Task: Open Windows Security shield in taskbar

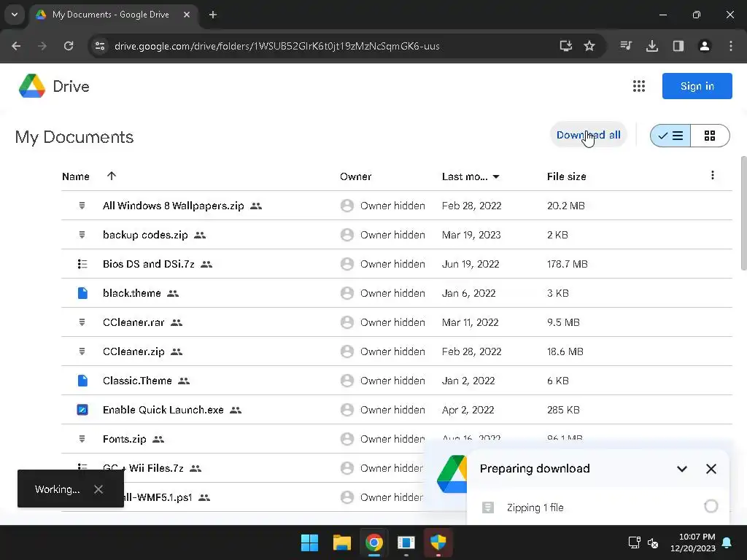Action: click(x=438, y=542)
